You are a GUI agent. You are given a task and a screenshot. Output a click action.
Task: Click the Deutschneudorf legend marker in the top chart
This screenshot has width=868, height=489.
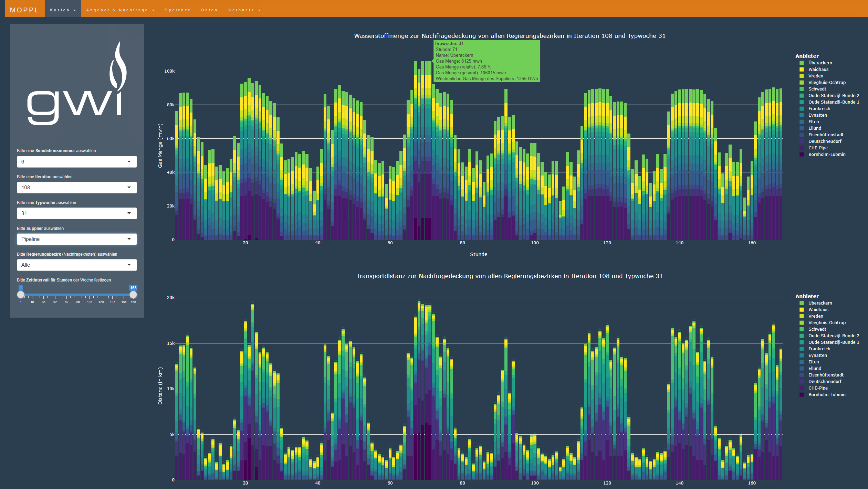click(x=802, y=141)
